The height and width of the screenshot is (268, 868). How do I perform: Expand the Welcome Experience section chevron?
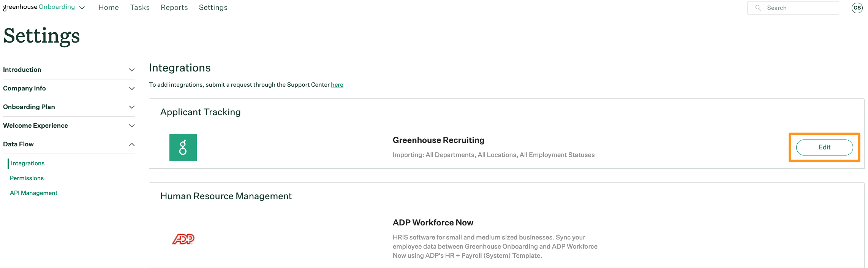point(132,126)
